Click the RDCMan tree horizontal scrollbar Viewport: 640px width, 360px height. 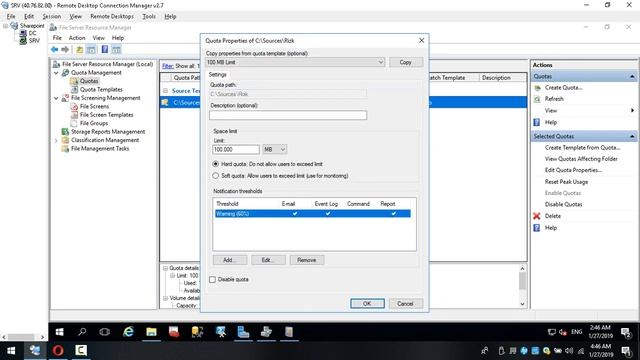pyautogui.click(x=23, y=337)
